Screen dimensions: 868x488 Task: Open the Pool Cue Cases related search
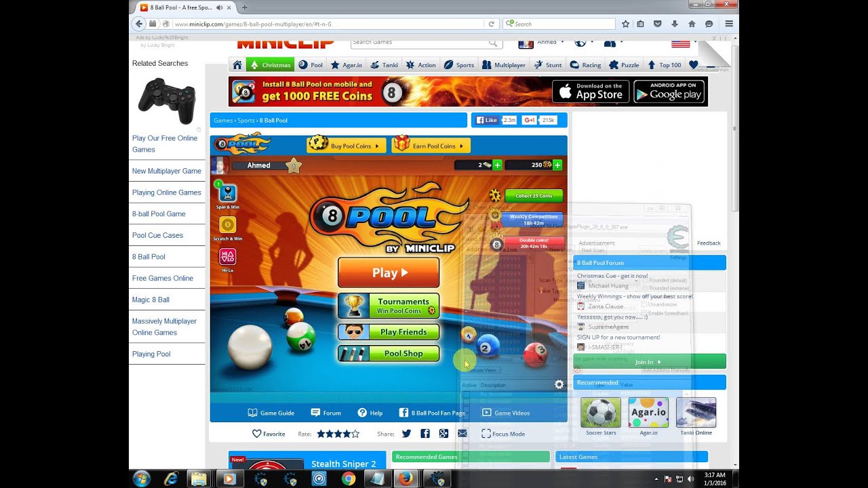coord(157,235)
